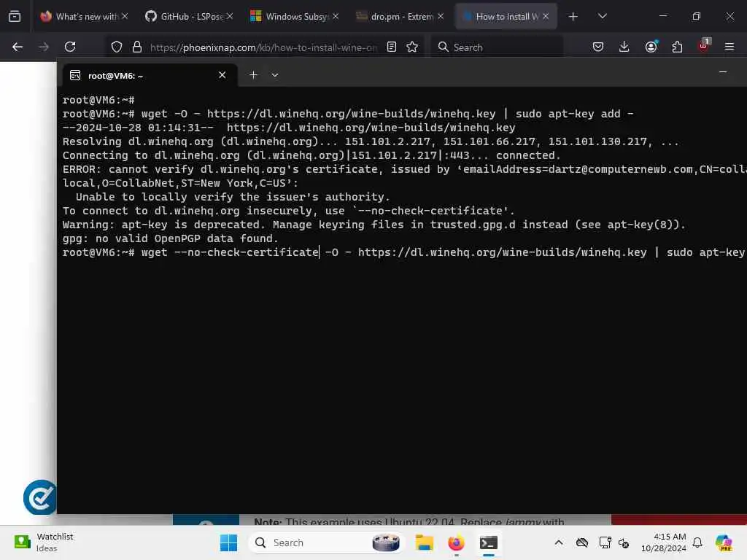Screen dimensions: 747x560
Task: Open the clock showing 4:15 AM
Action: [664, 542]
